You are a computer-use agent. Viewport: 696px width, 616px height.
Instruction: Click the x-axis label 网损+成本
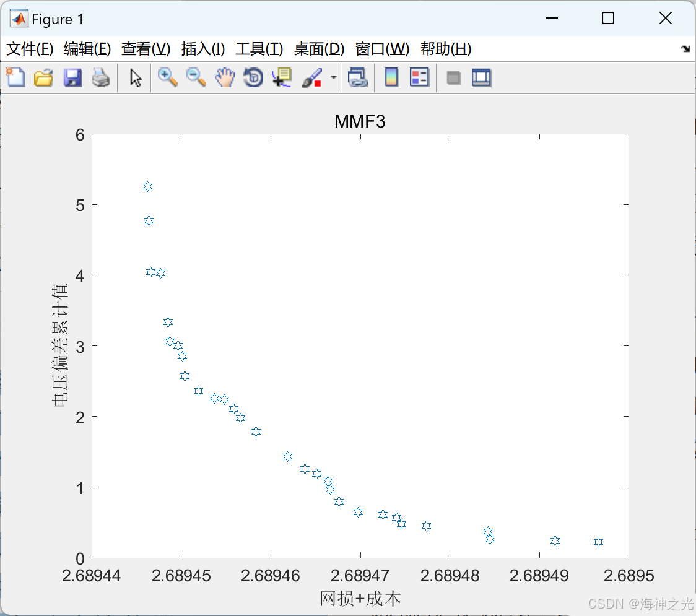(x=360, y=599)
